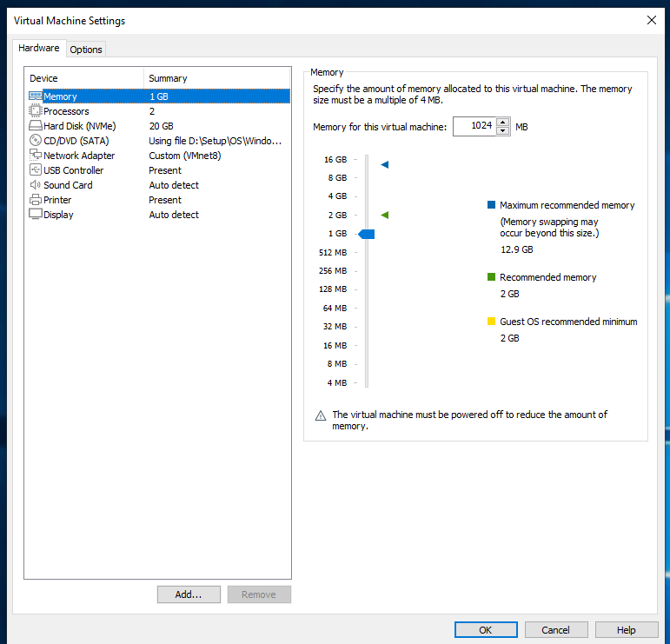The width and height of the screenshot is (670, 644).
Task: Click the Processors chip icon
Action: [x=36, y=110]
